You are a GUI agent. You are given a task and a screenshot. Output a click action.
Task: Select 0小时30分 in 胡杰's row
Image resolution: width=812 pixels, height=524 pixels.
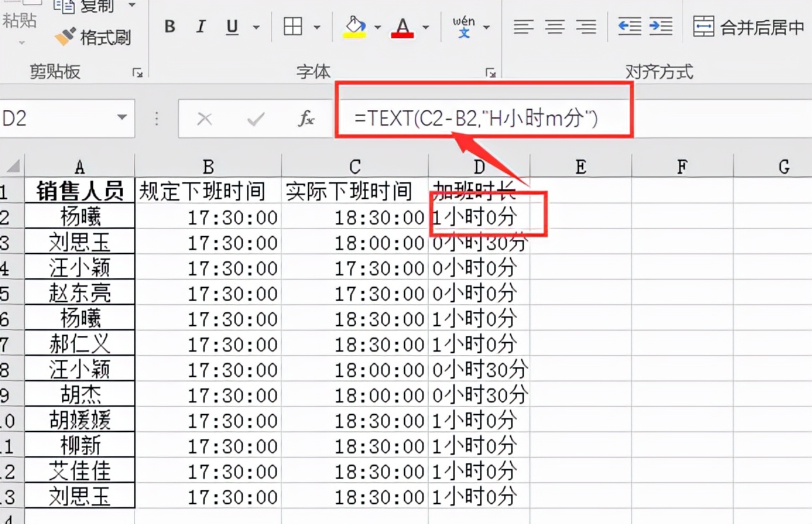(479, 395)
